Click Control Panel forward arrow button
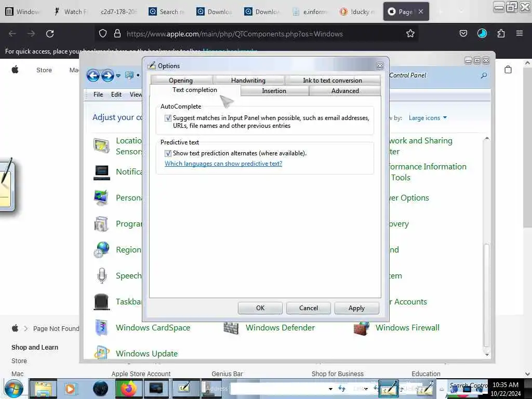 click(108, 75)
